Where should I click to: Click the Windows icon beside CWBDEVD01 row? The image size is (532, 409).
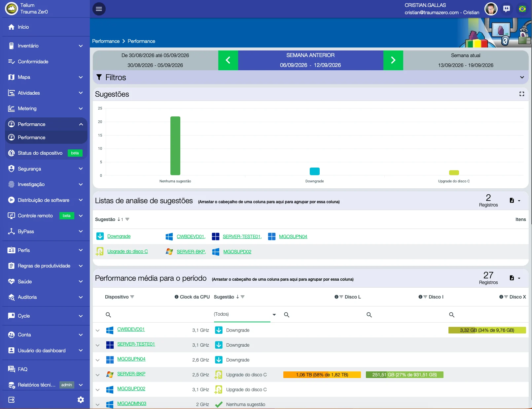coord(110,330)
